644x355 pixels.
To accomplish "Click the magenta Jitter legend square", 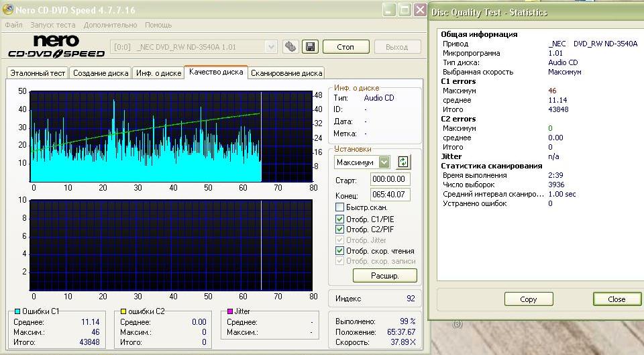I will [x=229, y=312].
